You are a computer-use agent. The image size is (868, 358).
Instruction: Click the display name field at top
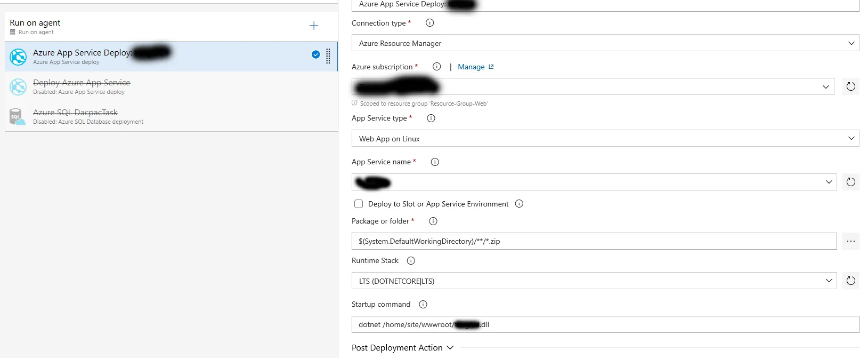(605, 5)
